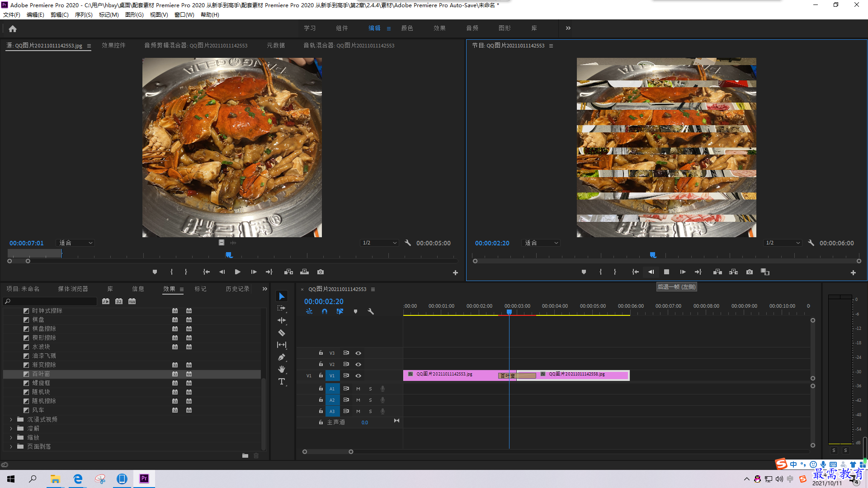
Task: Play the source monitor clip
Action: 238,272
